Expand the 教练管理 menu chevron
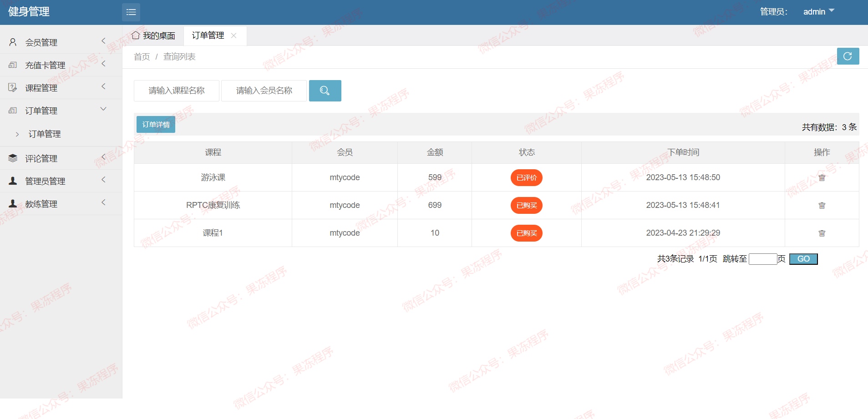The width and height of the screenshot is (868, 419). (x=103, y=202)
